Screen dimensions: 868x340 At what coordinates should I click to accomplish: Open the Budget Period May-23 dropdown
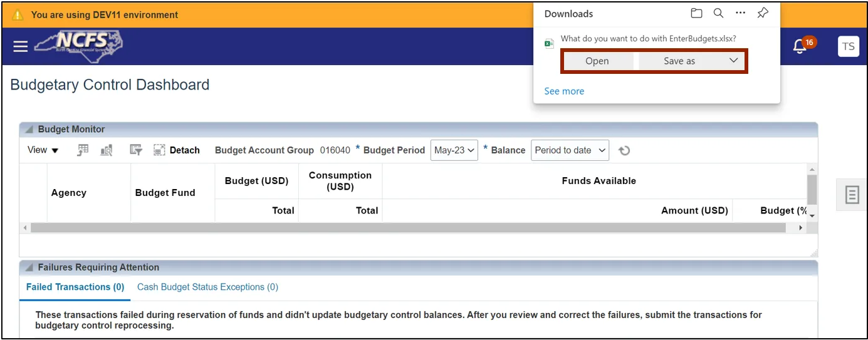pyautogui.click(x=454, y=150)
